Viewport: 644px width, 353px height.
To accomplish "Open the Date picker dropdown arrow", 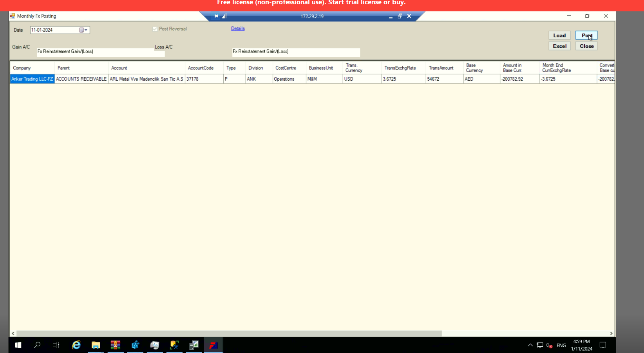I will [86, 30].
